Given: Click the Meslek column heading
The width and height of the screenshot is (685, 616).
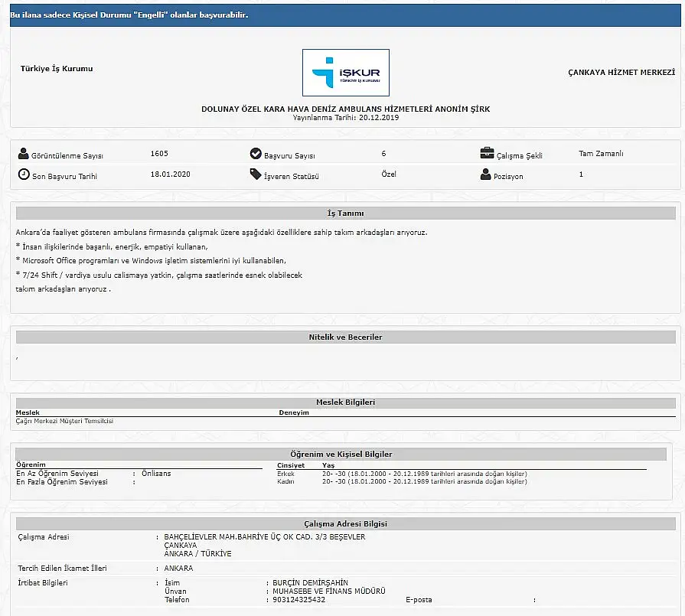Looking at the screenshot, I should tap(28, 412).
